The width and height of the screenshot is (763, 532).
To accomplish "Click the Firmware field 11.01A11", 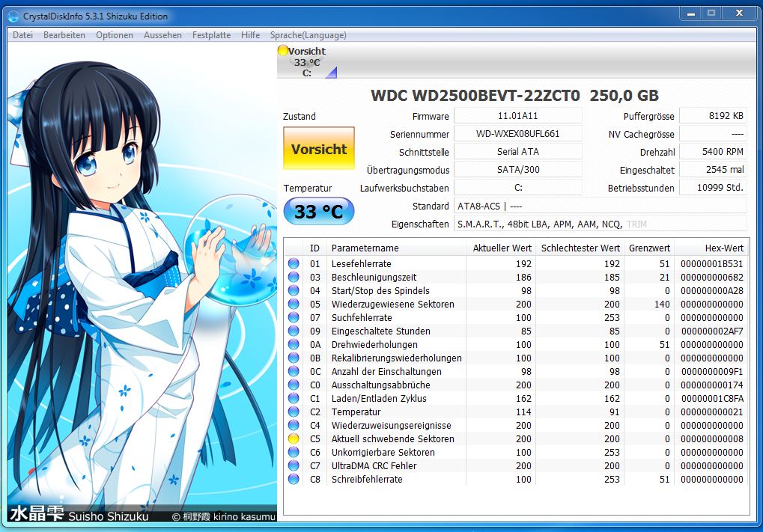I will [x=517, y=116].
